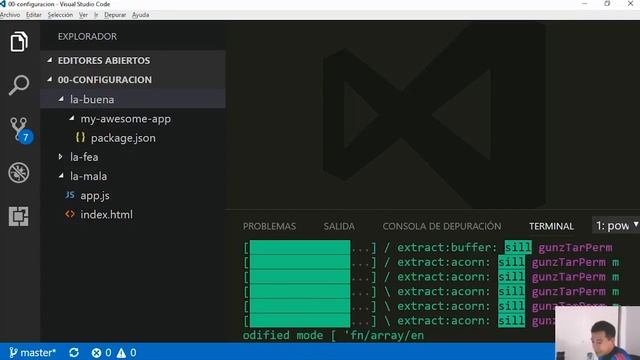Open the Selección menu
Image resolution: width=640 pixels, height=360 pixels.
[x=60, y=15]
